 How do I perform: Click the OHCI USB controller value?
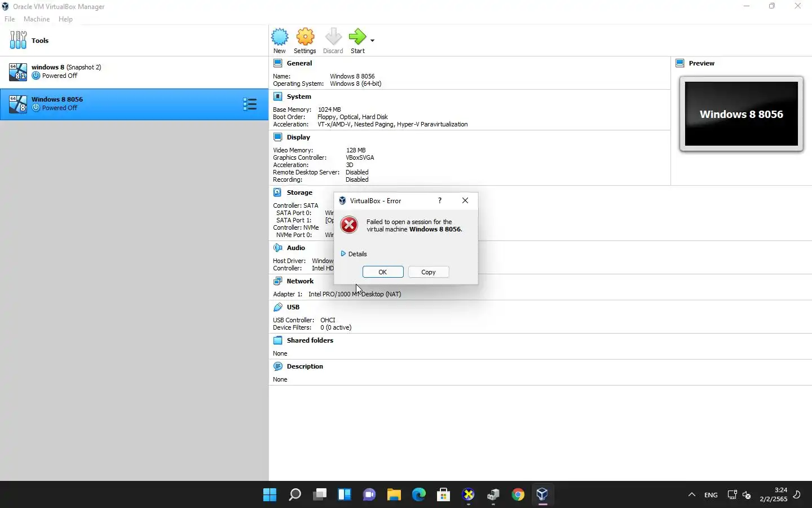pyautogui.click(x=328, y=320)
